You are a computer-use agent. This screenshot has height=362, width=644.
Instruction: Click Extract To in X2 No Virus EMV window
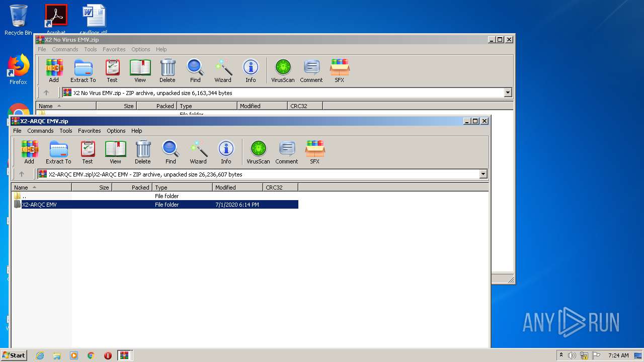pos(83,71)
